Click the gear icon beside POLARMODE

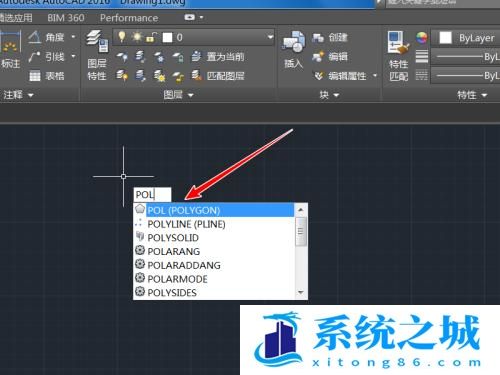[140, 277]
